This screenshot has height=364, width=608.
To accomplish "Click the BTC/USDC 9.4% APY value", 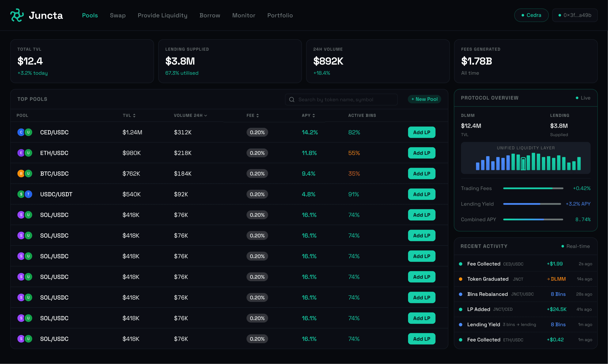I will coord(309,174).
